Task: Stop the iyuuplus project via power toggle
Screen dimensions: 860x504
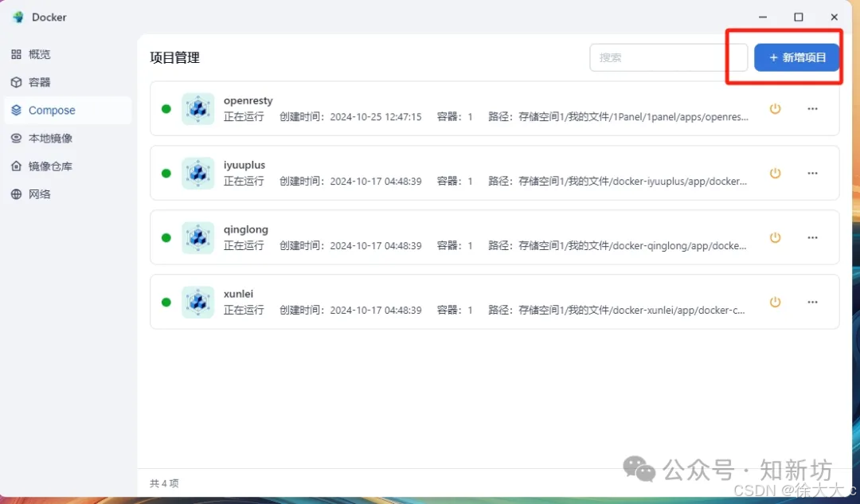Action: (x=775, y=173)
